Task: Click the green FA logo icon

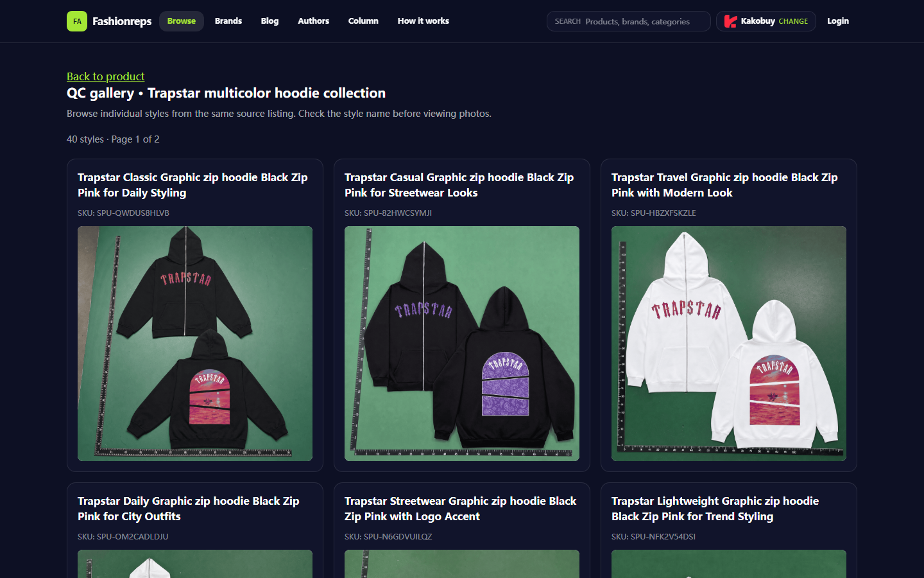Action: [77, 21]
